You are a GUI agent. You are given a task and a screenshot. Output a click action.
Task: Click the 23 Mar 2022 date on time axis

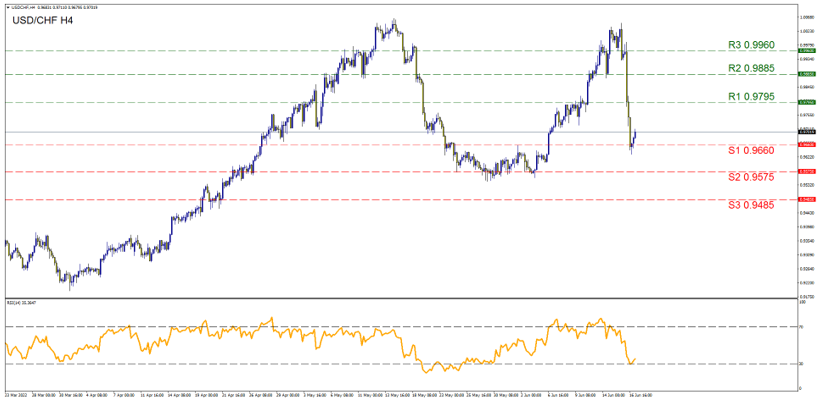[x=18, y=395]
